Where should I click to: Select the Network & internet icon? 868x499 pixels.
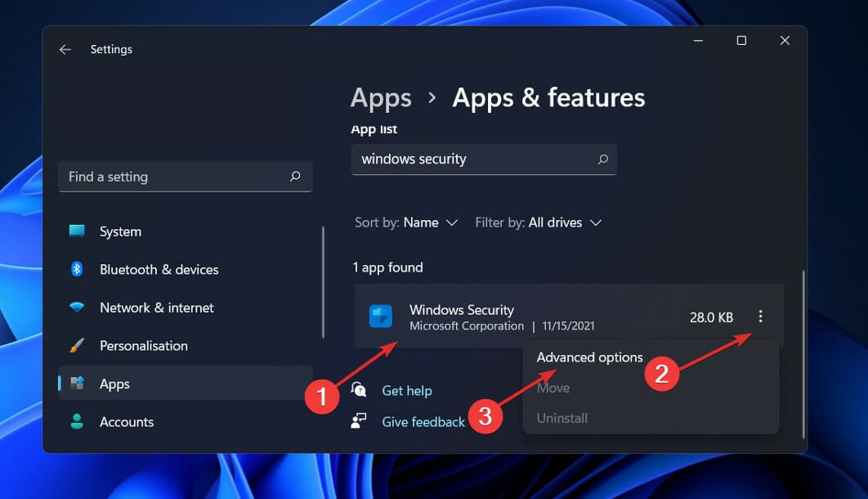(76, 308)
